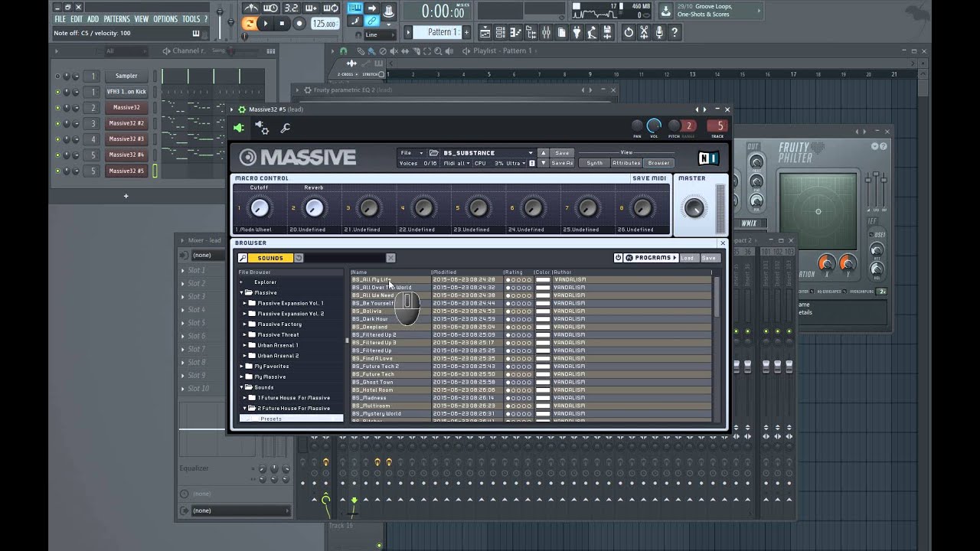Open the BS_SUBSTANCE preset dropdown arrow
The height and width of the screenshot is (551, 980).
coord(531,153)
